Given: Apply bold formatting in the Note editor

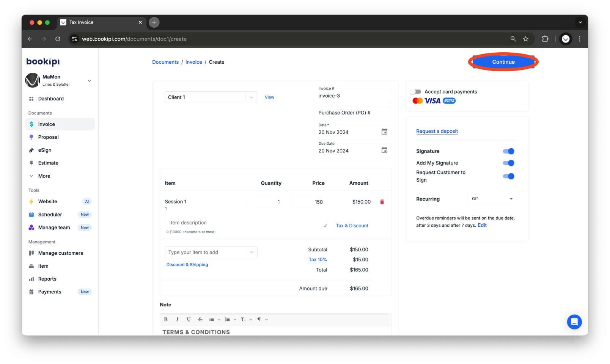Looking at the screenshot, I should [x=166, y=319].
